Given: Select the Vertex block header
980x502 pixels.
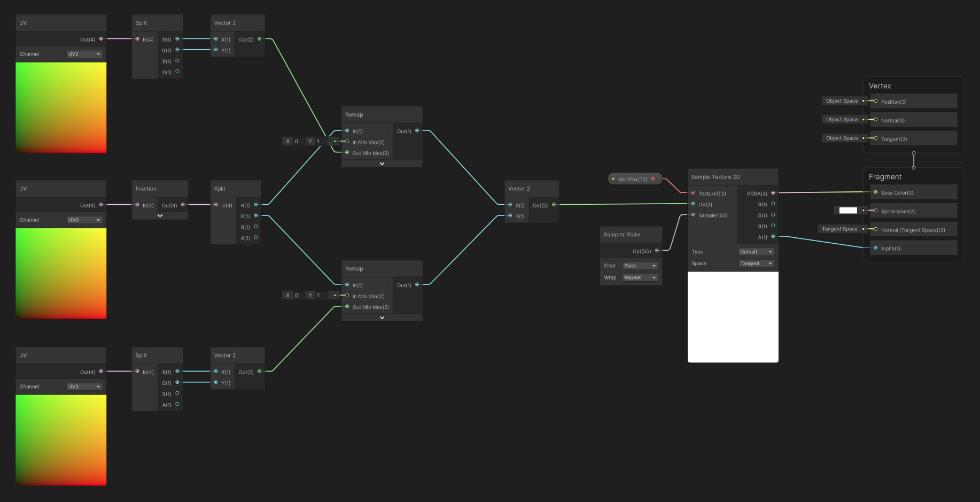Looking at the screenshot, I should click(x=880, y=86).
